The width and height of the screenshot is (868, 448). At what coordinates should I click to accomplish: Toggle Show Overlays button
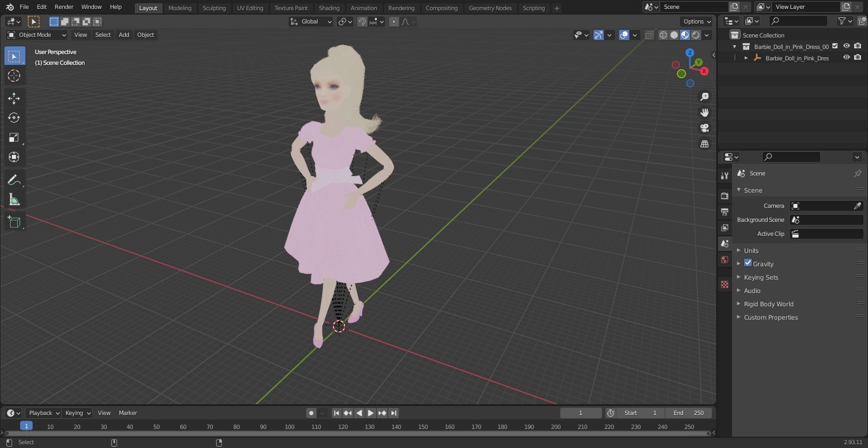[x=624, y=35]
